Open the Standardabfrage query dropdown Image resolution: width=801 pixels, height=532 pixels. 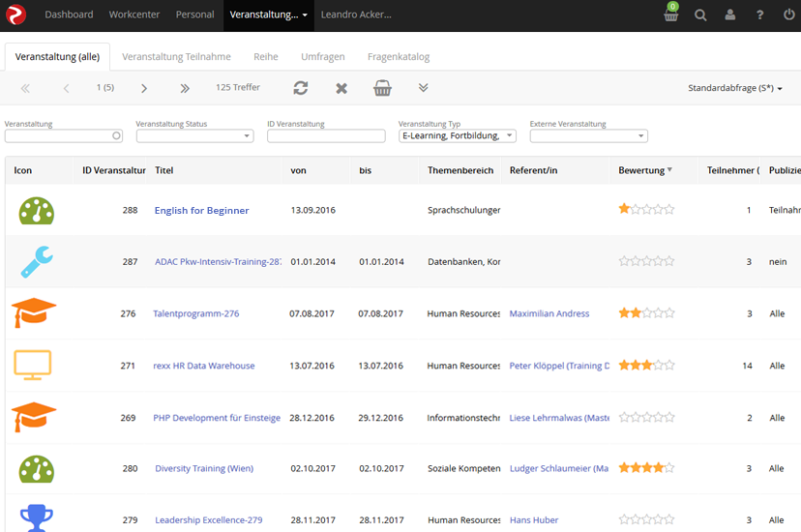click(735, 88)
